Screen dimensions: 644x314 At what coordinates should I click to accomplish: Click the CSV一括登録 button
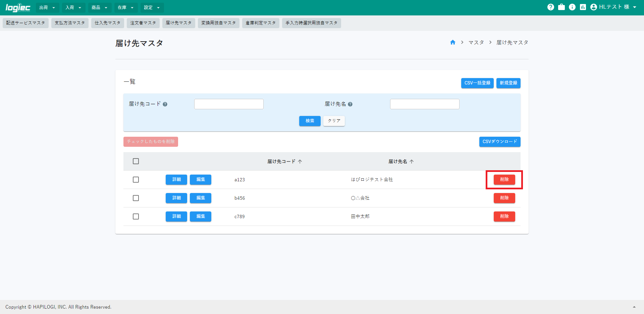coord(477,83)
